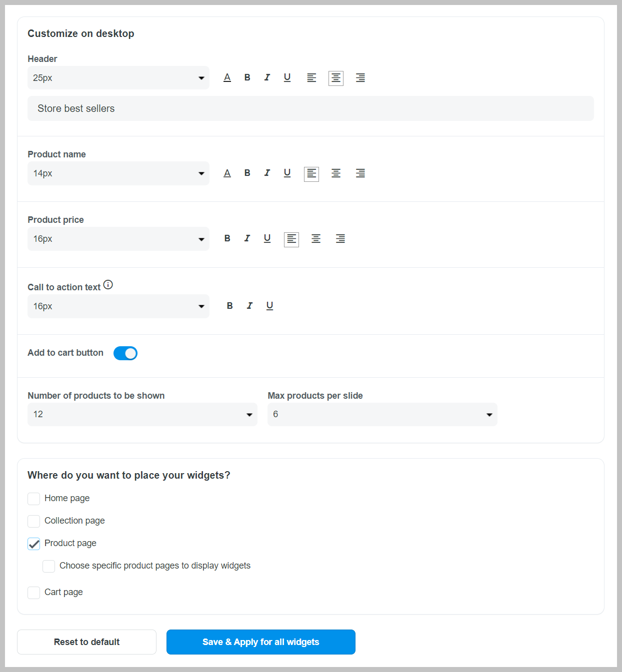Screen dimensions: 622x672
Task: Turn off Add to cart button toggle
Action: 125,353
